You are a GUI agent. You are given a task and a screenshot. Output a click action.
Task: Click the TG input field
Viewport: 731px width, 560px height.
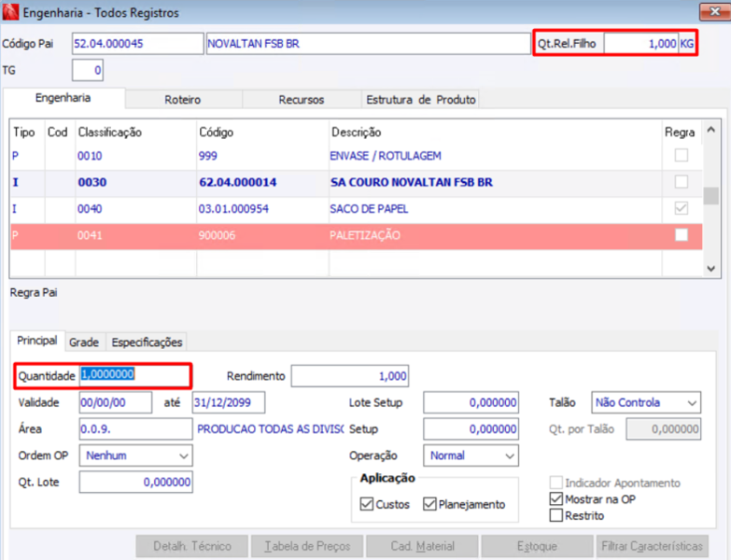[88, 70]
